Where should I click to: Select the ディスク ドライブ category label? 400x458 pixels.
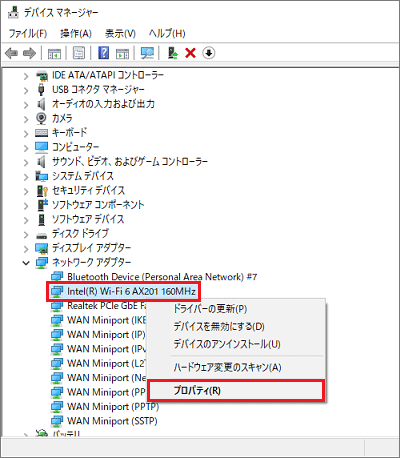coord(80,234)
